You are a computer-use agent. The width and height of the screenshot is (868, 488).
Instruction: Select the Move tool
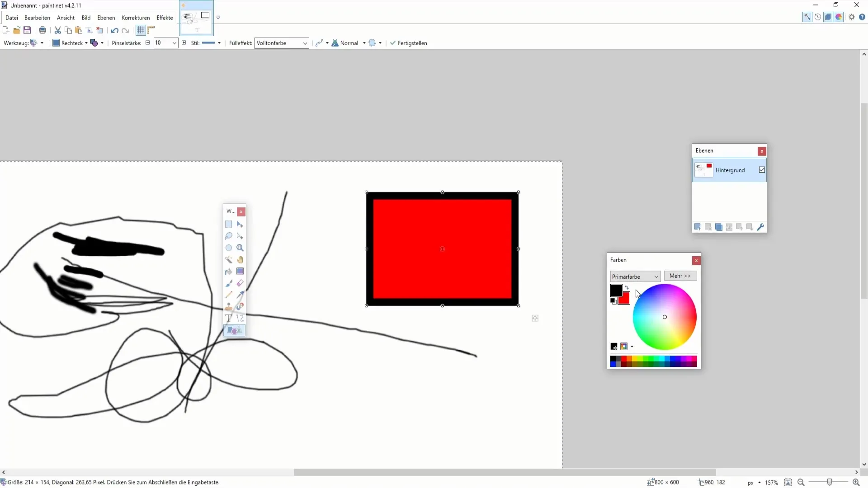point(240,224)
